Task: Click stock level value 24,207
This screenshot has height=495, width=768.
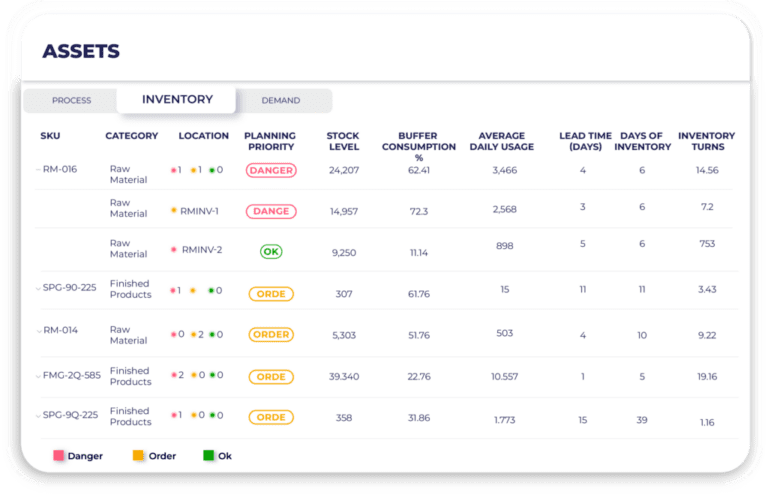Action: point(344,170)
